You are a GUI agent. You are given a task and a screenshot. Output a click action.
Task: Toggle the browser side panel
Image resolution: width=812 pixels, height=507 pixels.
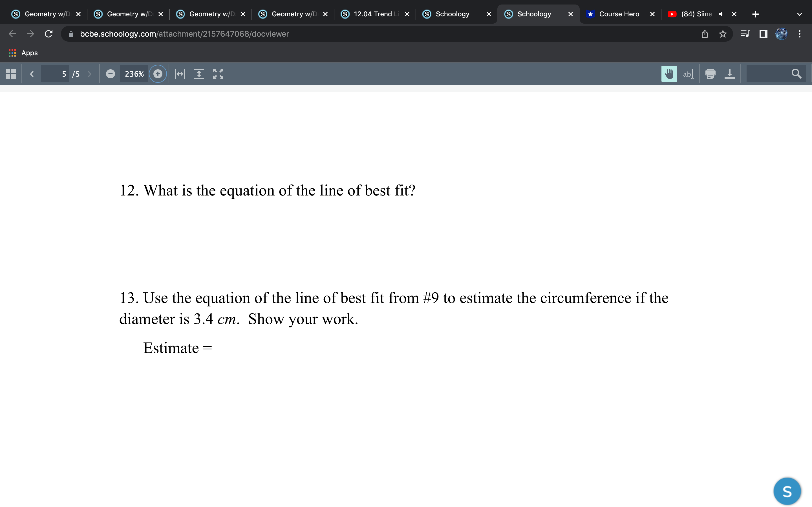763,34
